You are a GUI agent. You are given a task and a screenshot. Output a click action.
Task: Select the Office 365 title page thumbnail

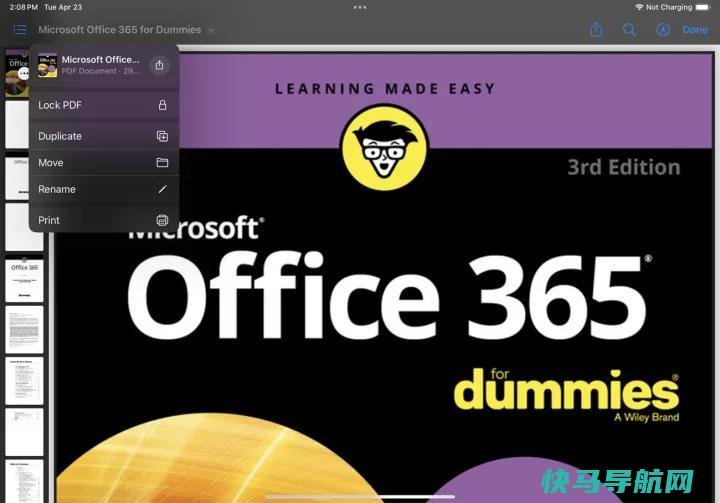point(24,280)
